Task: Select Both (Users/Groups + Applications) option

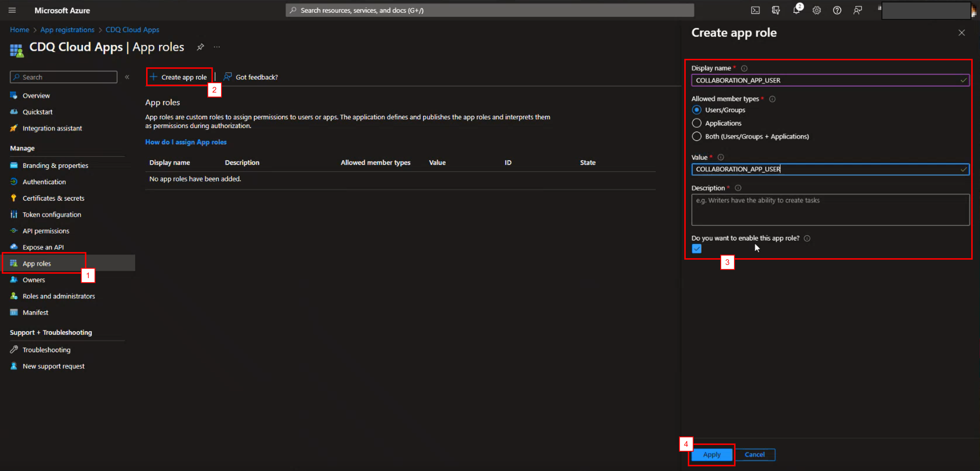Action: click(x=696, y=136)
